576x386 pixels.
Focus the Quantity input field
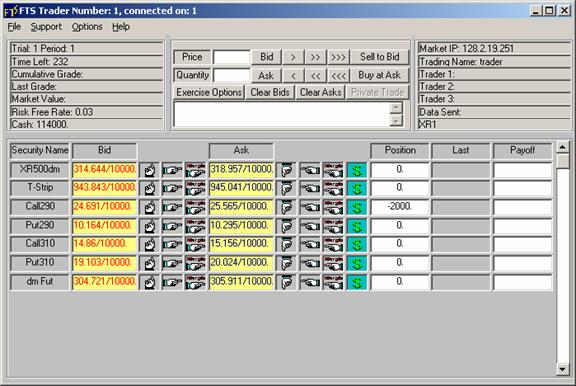232,75
